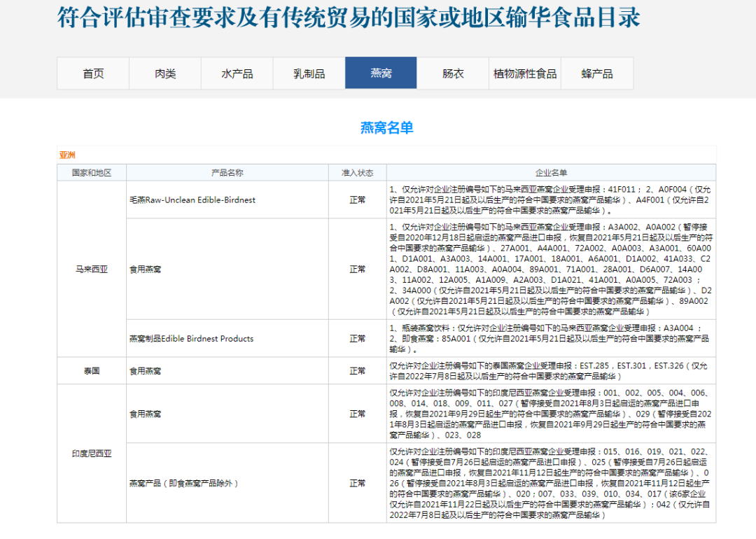Click the 企业名单 column header
756x539 pixels.
coord(551,173)
